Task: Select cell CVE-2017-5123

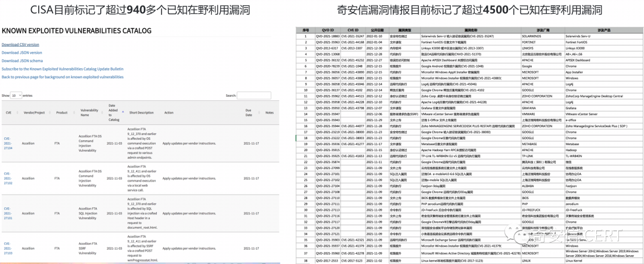Action: click(x=353, y=260)
